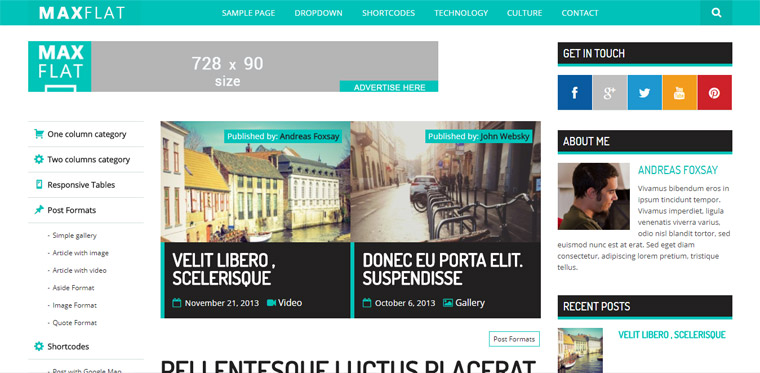Open the Shortcodes navigation menu item

[388, 13]
